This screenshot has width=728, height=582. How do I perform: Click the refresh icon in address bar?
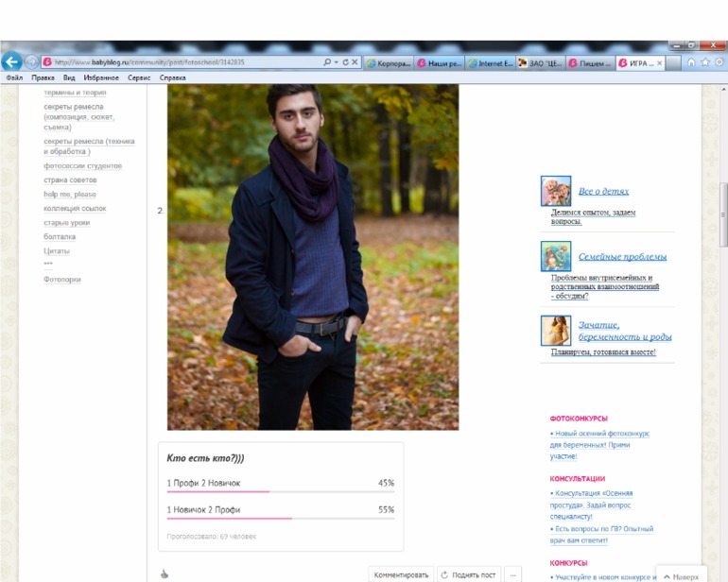pyautogui.click(x=343, y=62)
